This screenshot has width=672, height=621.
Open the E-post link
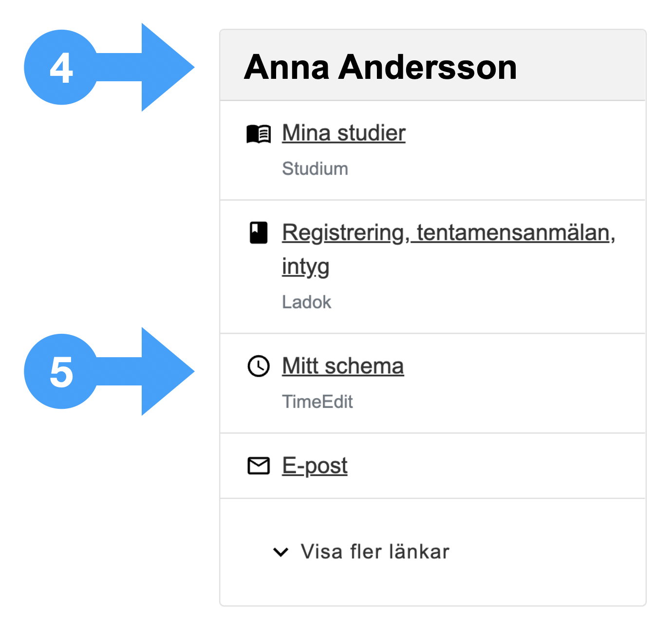click(315, 466)
